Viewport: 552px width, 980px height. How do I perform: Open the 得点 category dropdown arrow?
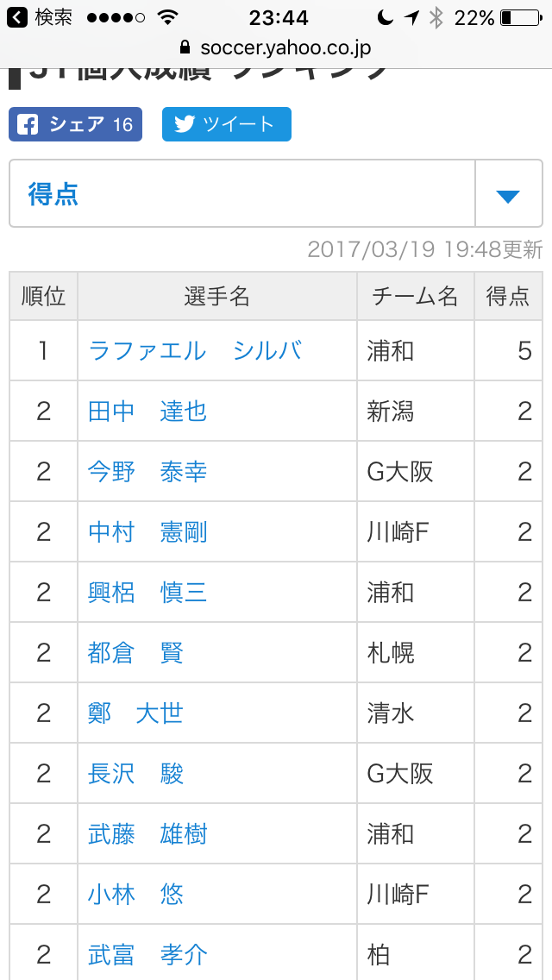(508, 195)
